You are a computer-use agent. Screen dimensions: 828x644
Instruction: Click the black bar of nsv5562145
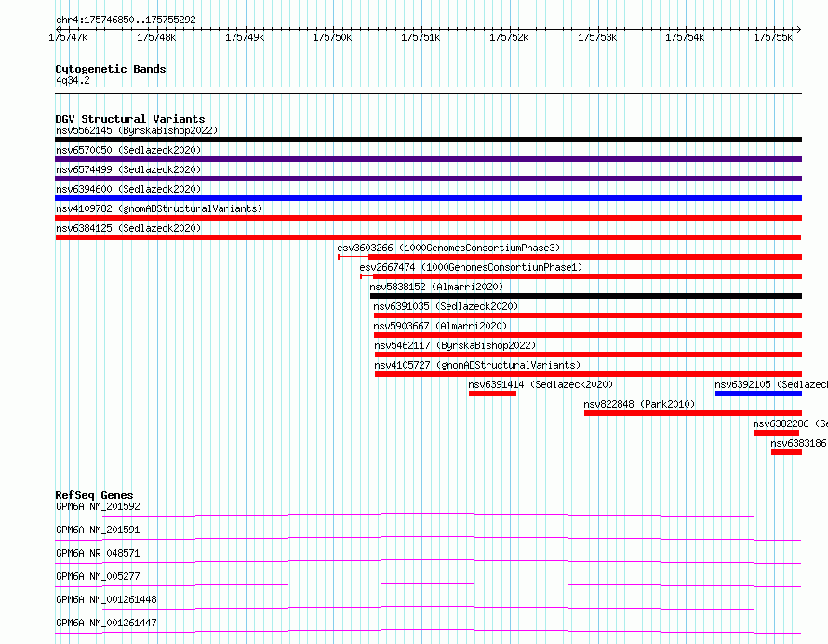point(428,140)
